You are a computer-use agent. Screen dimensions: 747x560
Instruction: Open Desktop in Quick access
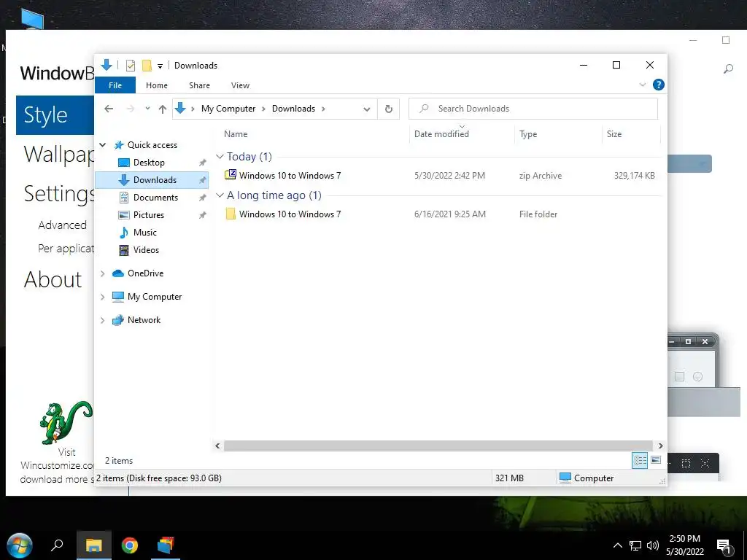(x=149, y=163)
